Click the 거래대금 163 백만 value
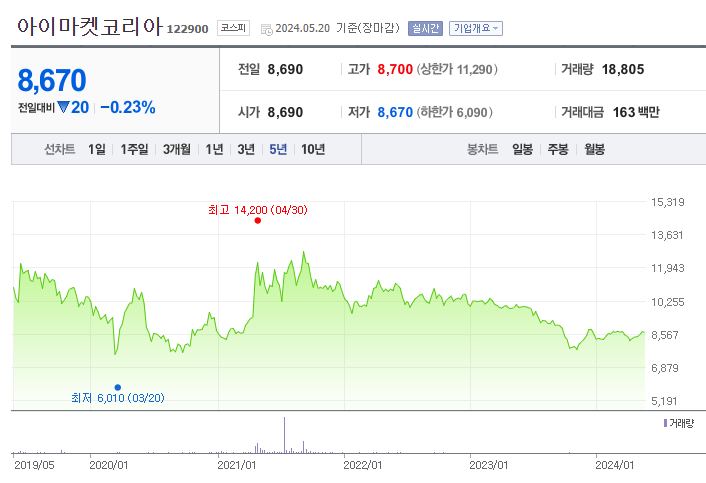This screenshot has width=706, height=483. pyautogui.click(x=636, y=112)
